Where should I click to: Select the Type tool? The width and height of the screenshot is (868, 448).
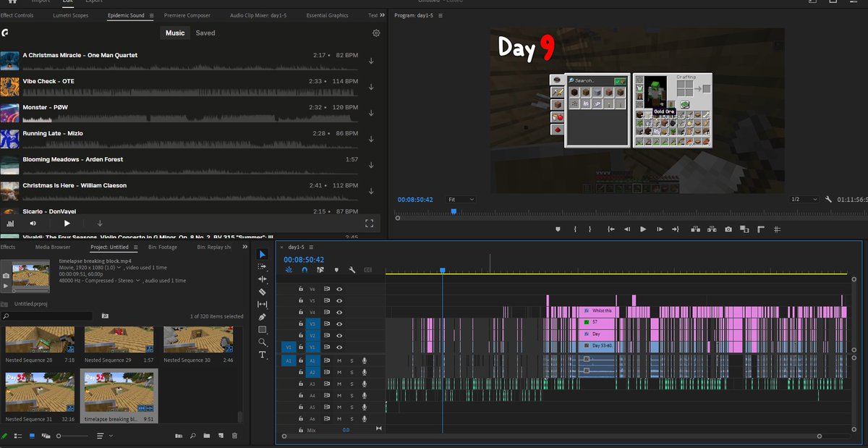262,355
